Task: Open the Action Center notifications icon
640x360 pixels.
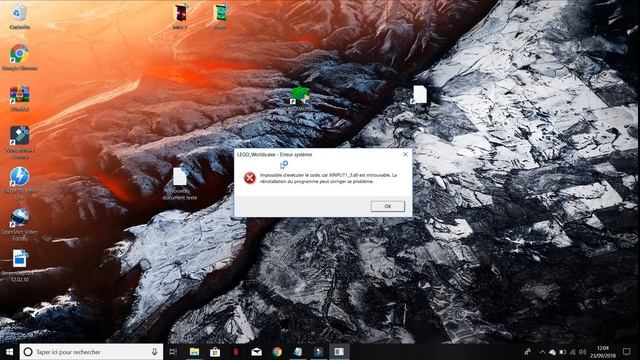Action: 627,351
